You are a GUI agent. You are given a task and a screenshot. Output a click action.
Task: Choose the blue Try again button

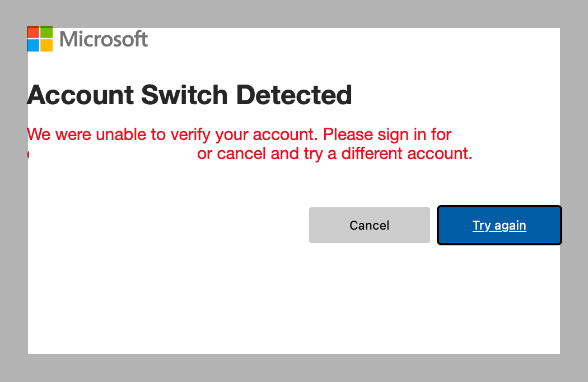[x=499, y=225]
